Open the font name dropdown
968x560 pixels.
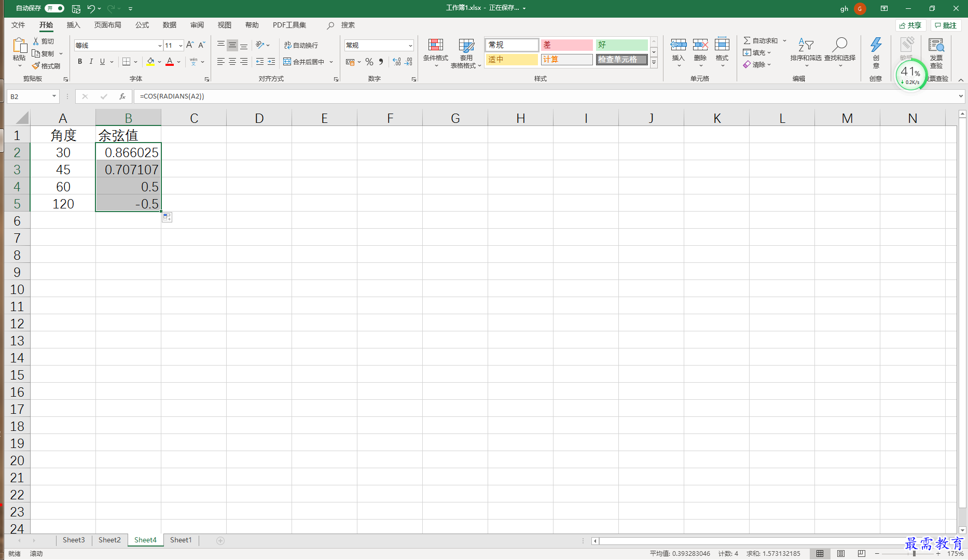[x=160, y=46]
